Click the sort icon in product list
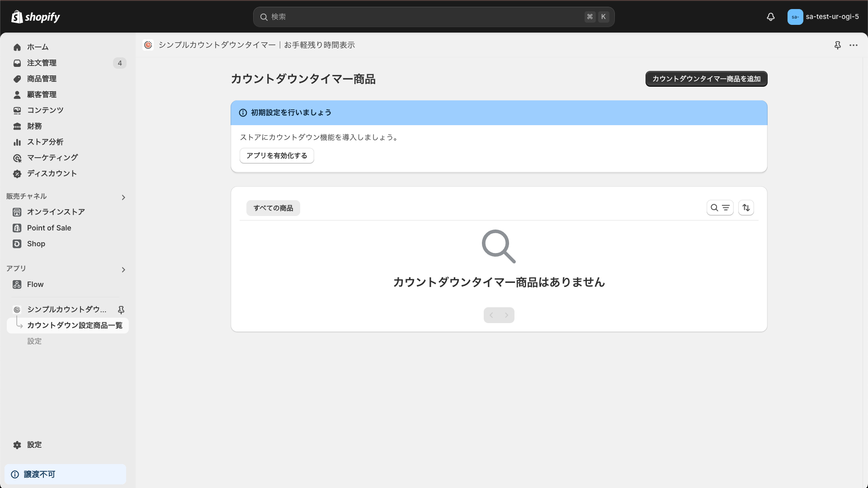 (746, 207)
